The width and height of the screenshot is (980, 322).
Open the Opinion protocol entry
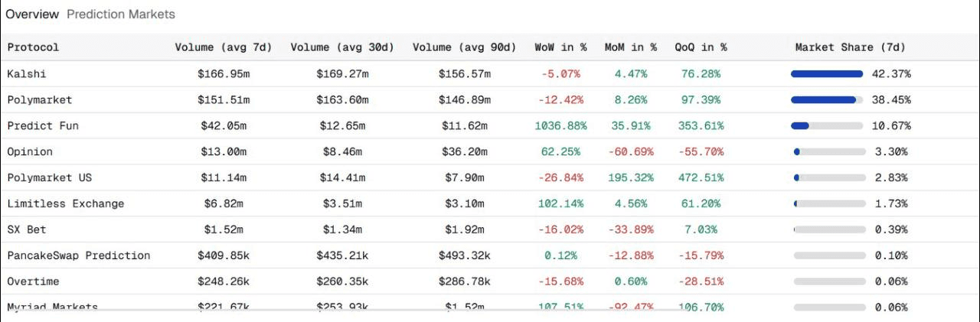click(x=30, y=152)
